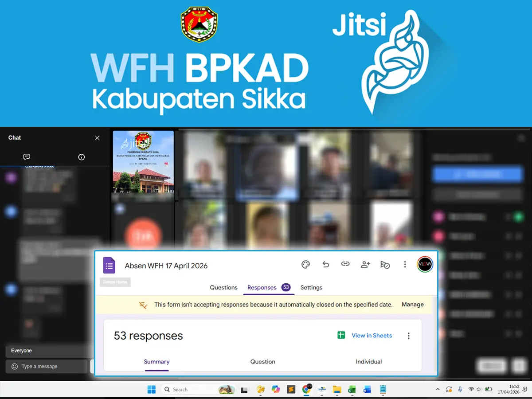The width and height of the screenshot is (532, 399).
Task: Open Sublime Text from the taskbar
Action: pos(291,389)
